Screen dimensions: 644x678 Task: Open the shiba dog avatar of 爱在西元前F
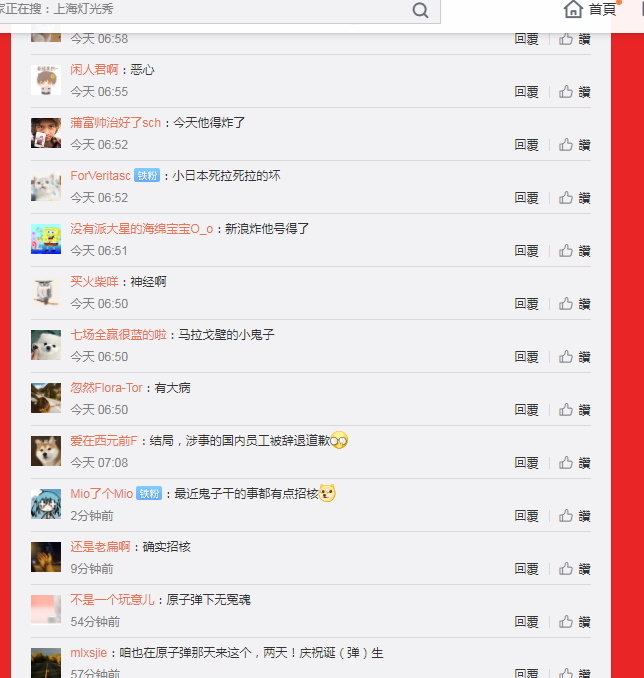click(46, 451)
